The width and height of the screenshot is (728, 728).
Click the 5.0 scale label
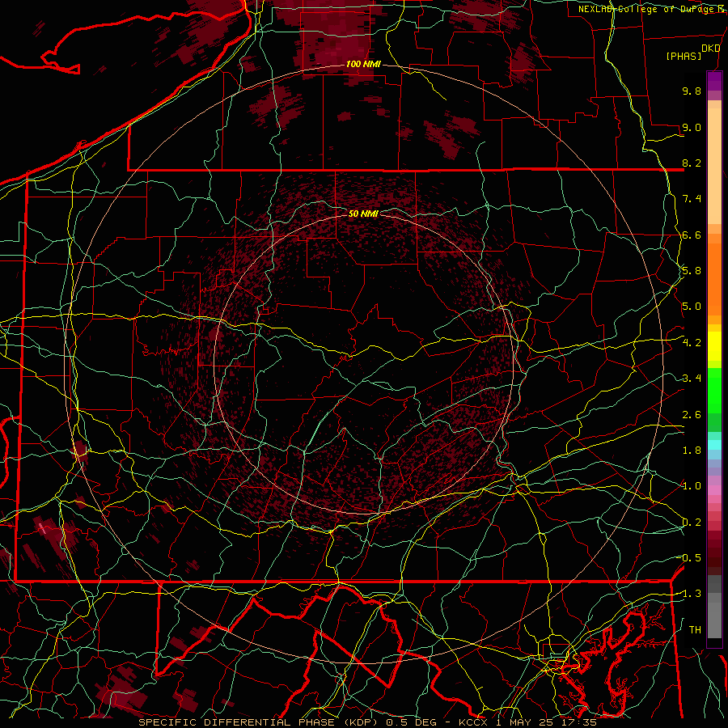click(x=692, y=307)
